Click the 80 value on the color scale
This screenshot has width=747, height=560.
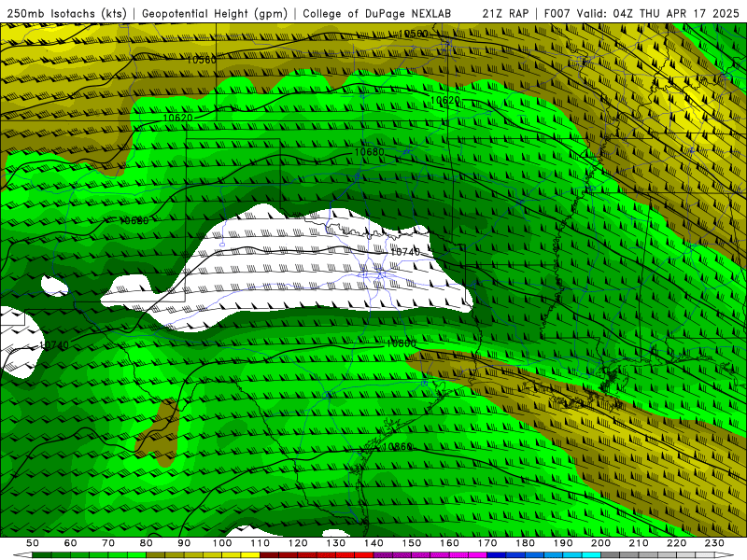pyautogui.click(x=147, y=543)
